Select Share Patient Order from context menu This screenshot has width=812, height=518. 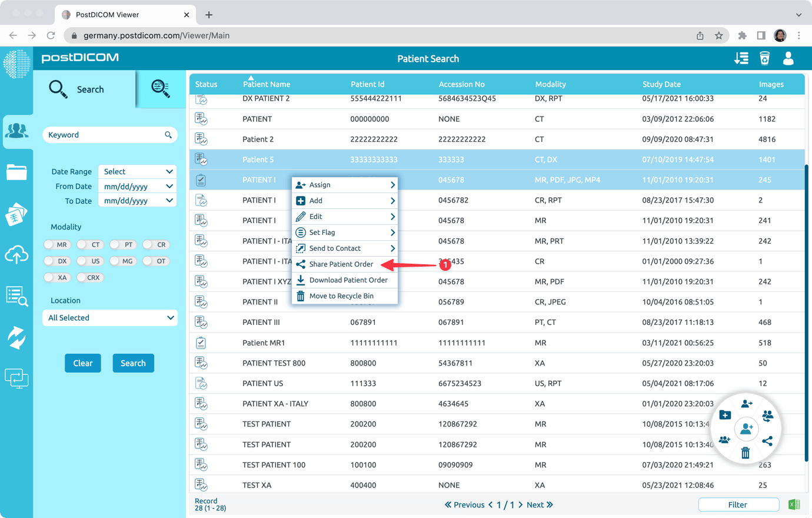pos(341,264)
